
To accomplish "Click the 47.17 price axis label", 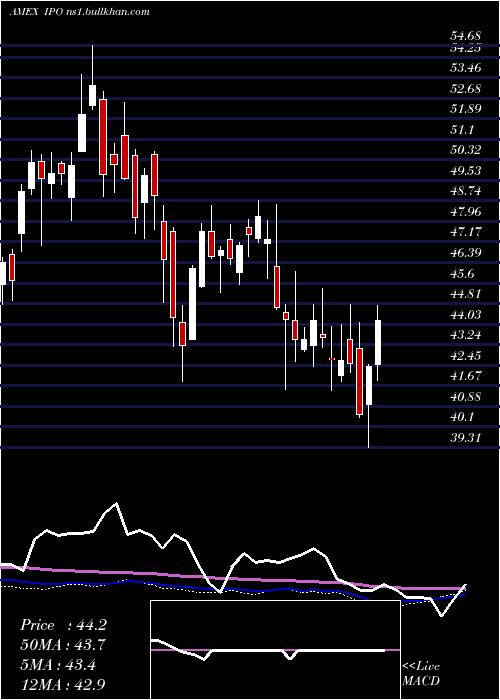I will [466, 232].
